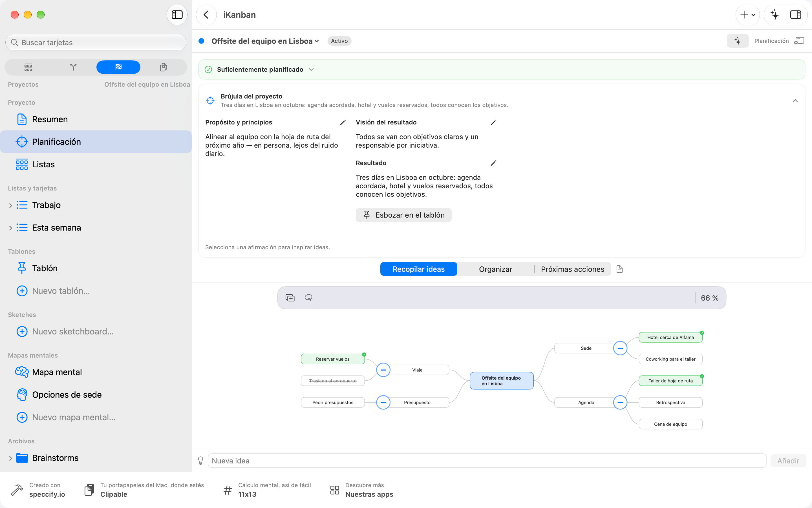Edit Resultado with the pencil icon
The image size is (812, 508).
[493, 163]
